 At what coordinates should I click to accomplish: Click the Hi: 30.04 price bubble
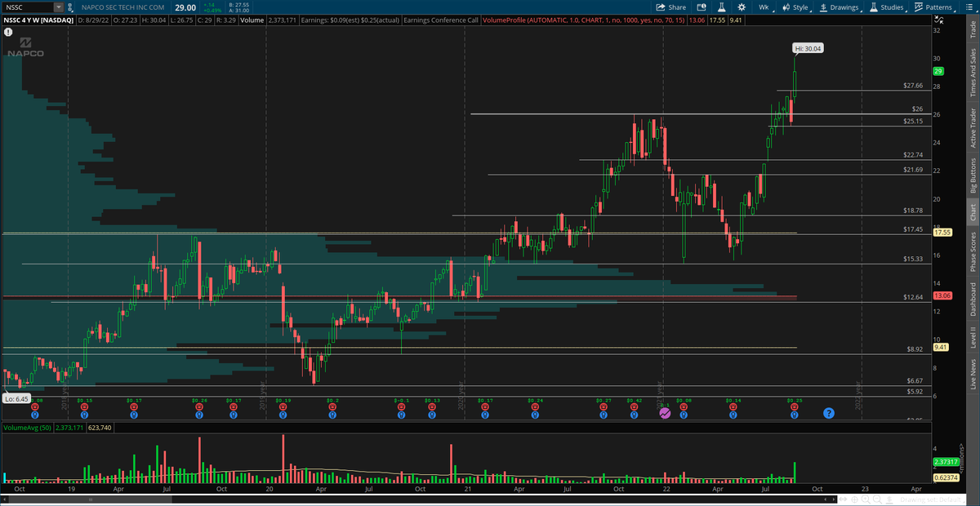click(808, 48)
